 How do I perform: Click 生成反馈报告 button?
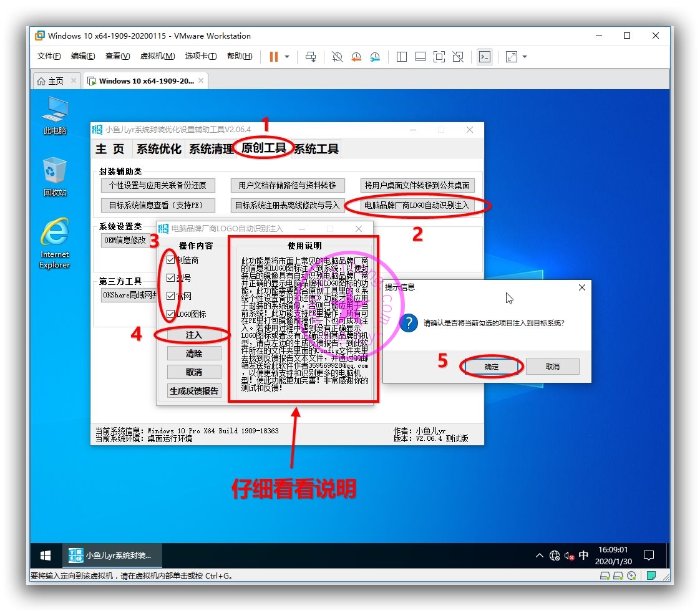coord(194,391)
